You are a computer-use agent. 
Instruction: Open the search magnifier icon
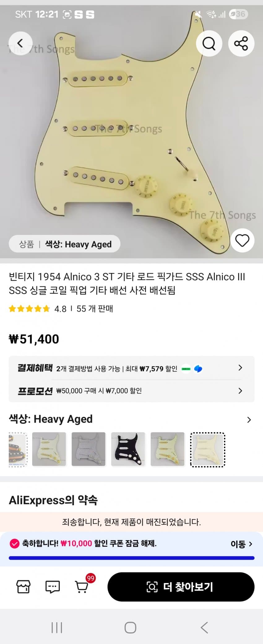point(209,43)
